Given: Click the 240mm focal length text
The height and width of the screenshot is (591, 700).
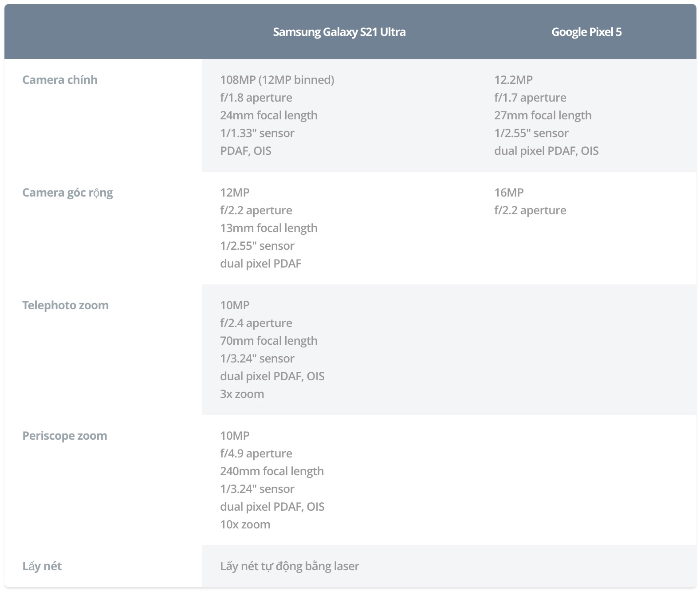Looking at the screenshot, I should click(x=272, y=471).
